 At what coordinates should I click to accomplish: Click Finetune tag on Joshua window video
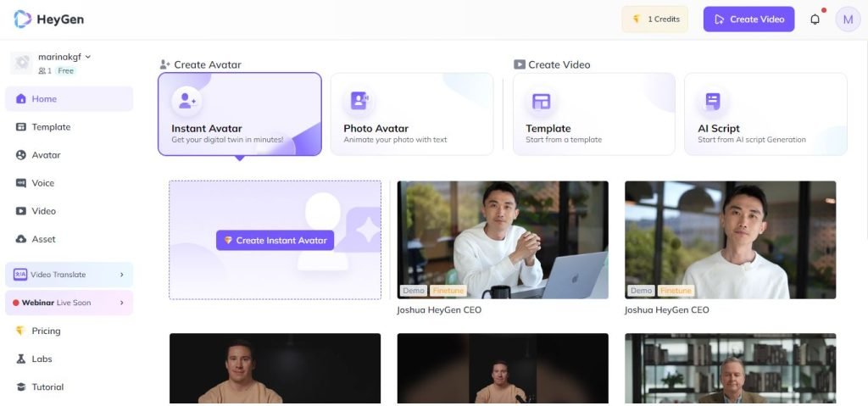[676, 290]
